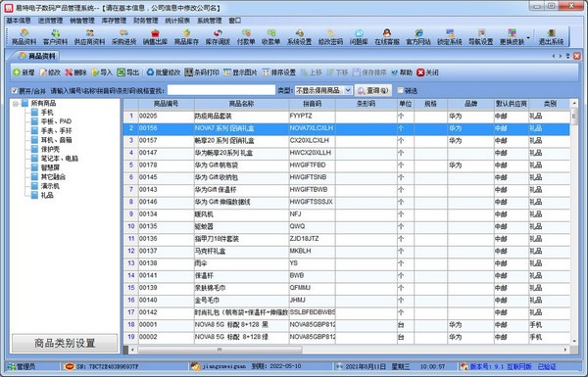Open 销售出库 sales icon
The image size is (588, 377).
(155, 37)
